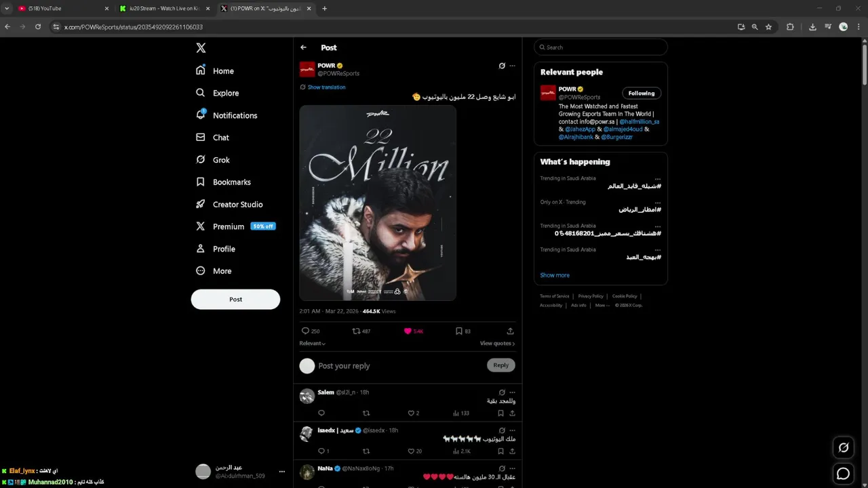Click reply icon with 250 replies

pos(310,331)
